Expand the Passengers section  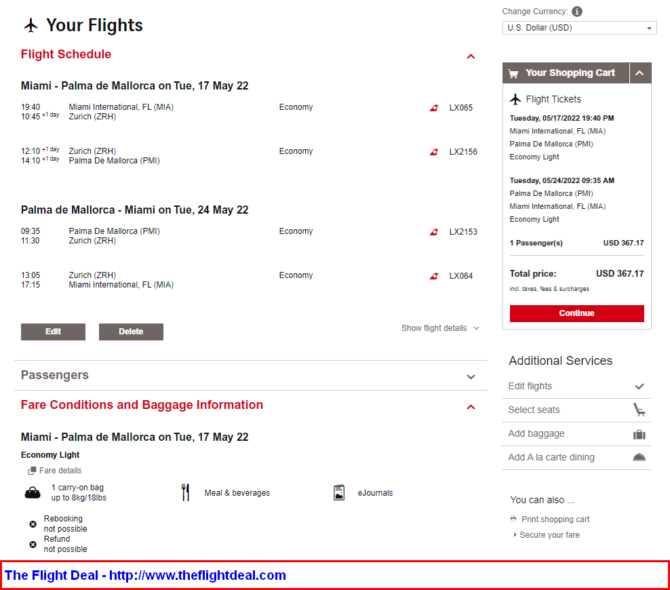[471, 377]
